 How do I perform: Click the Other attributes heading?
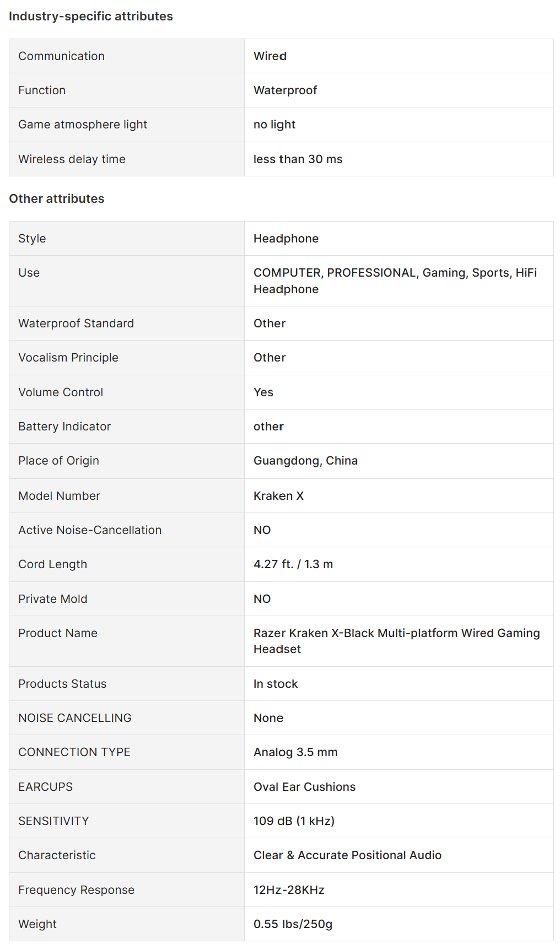(x=57, y=199)
